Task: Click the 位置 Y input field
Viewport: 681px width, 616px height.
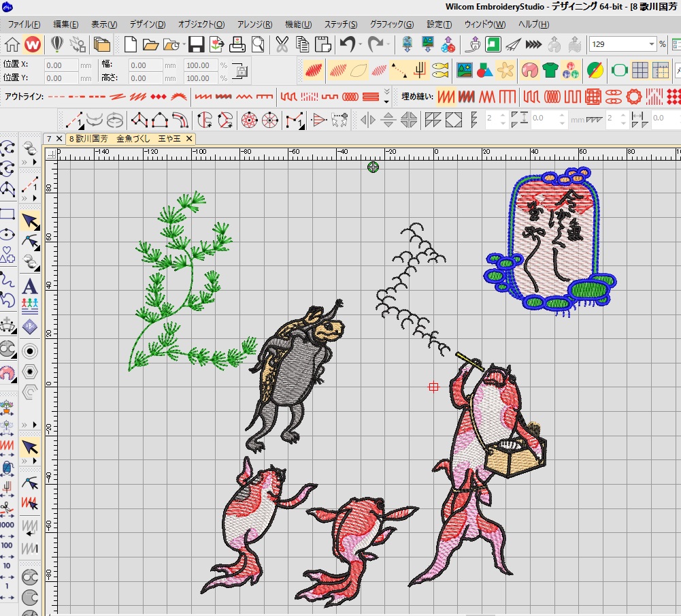Action: point(61,78)
